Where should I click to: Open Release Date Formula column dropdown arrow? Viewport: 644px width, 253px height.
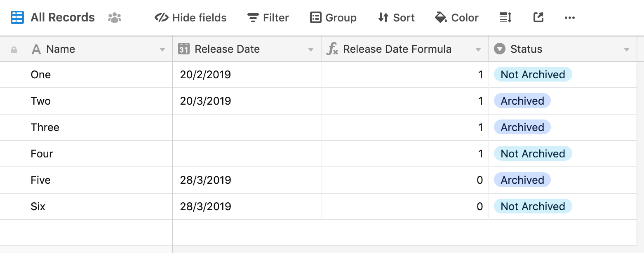[478, 49]
